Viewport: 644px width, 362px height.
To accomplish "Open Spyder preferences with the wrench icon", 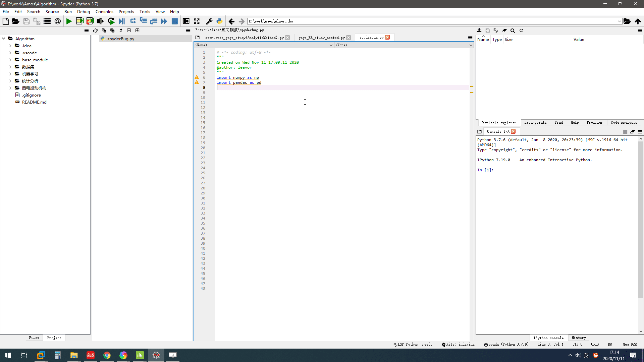I will click(209, 21).
